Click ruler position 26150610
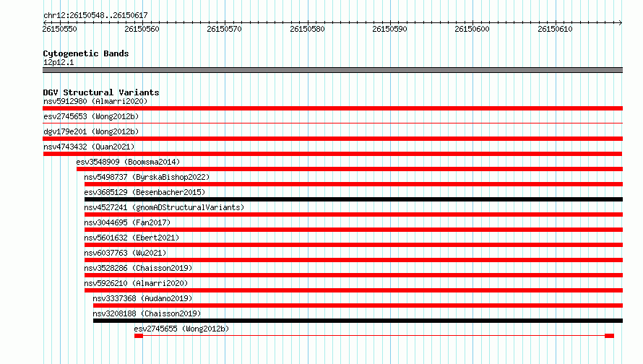643x364 pixels. pos(555,29)
